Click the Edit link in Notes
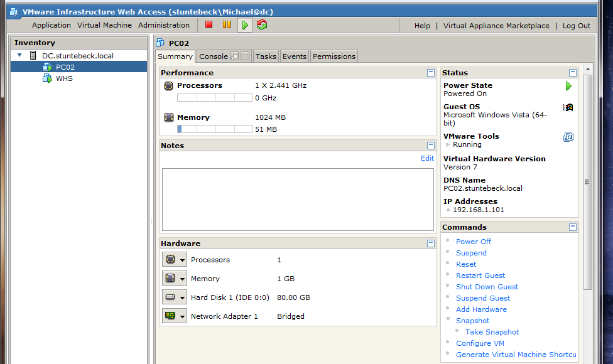Viewport: 613px width, 364px height. [427, 158]
